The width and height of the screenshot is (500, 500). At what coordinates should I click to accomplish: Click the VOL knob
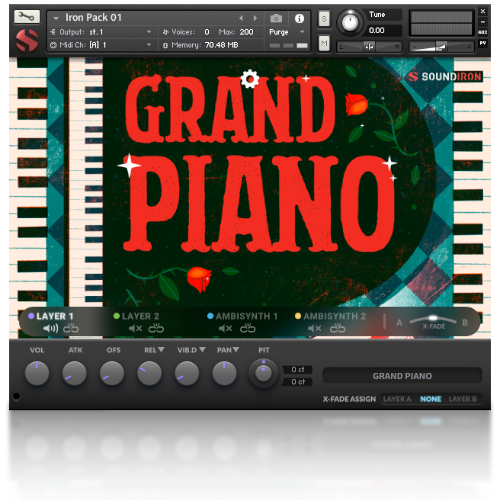37,373
